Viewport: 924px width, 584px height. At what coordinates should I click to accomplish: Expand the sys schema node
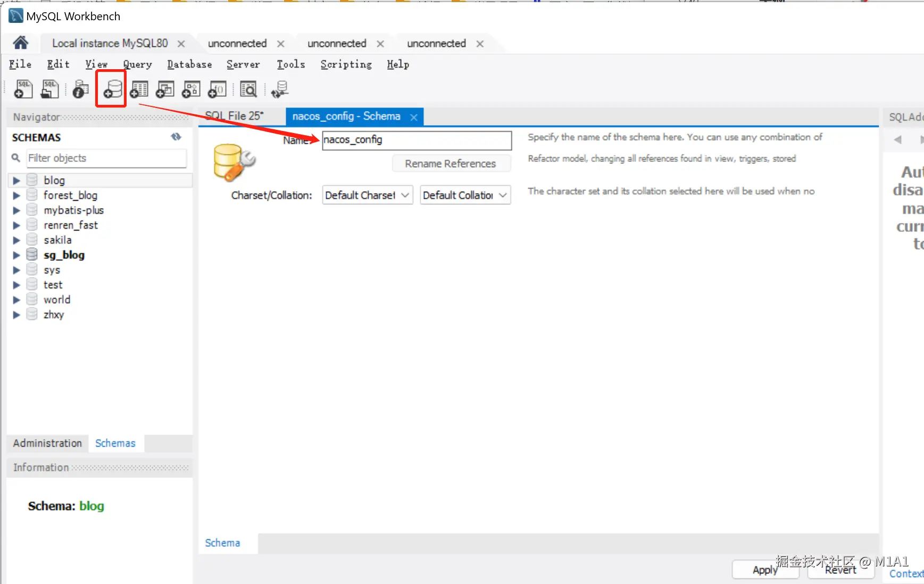[x=16, y=270]
